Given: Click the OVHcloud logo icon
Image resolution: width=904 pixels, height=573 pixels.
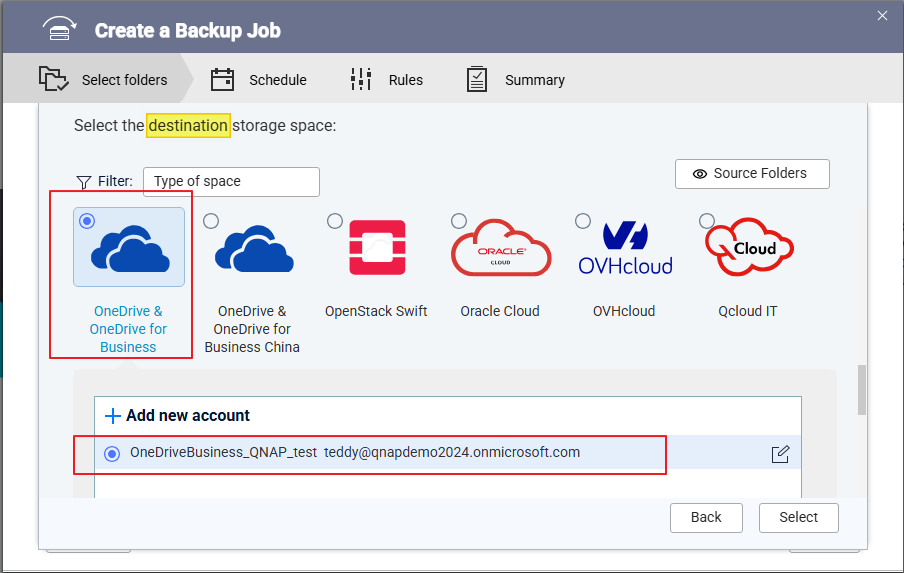Looking at the screenshot, I should point(625,247).
